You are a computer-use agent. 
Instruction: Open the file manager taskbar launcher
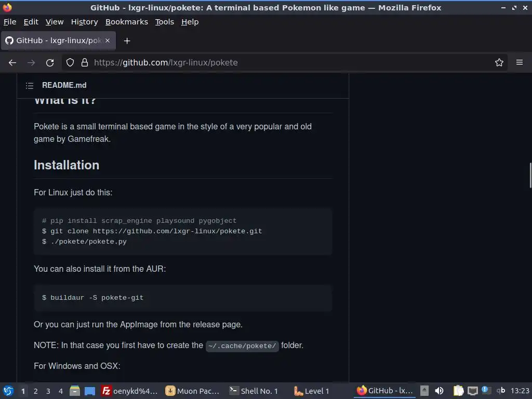tap(75, 391)
